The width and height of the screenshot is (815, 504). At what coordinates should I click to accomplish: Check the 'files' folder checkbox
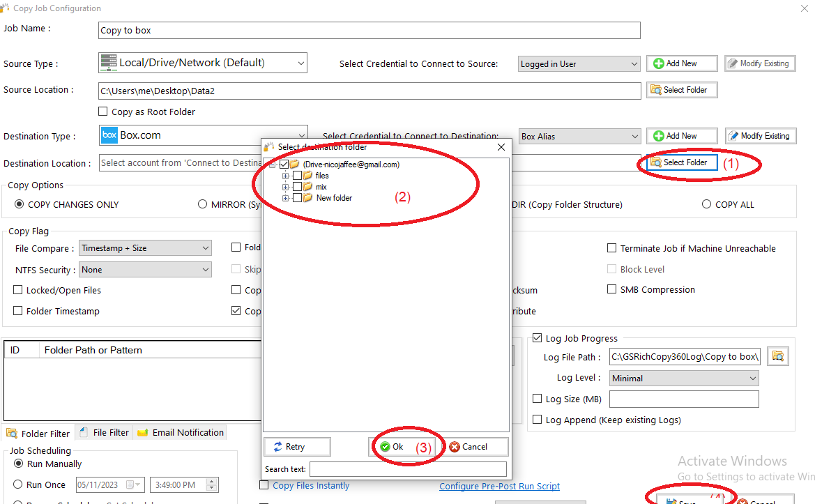(297, 176)
